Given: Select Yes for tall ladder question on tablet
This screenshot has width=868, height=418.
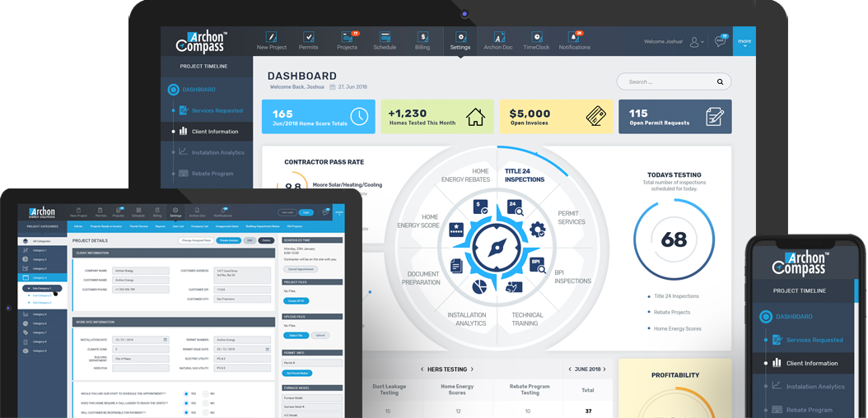Looking at the screenshot, I should (x=186, y=403).
